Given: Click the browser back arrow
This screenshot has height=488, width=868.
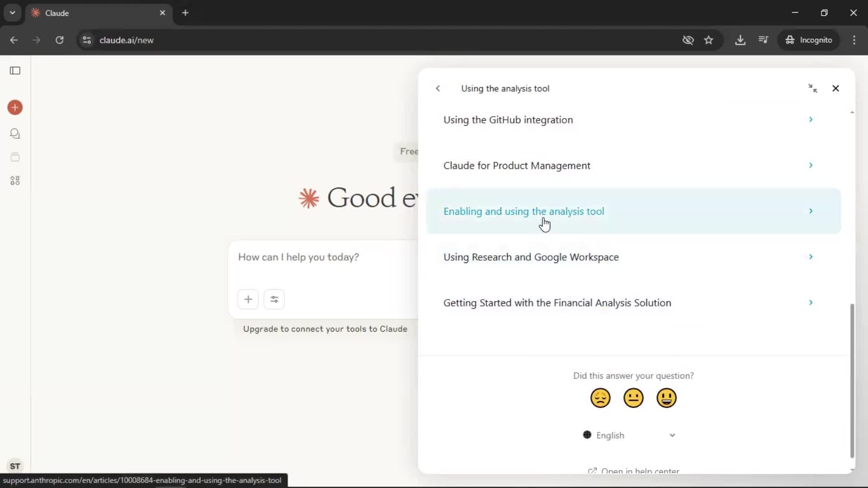Looking at the screenshot, I should 14,40.
